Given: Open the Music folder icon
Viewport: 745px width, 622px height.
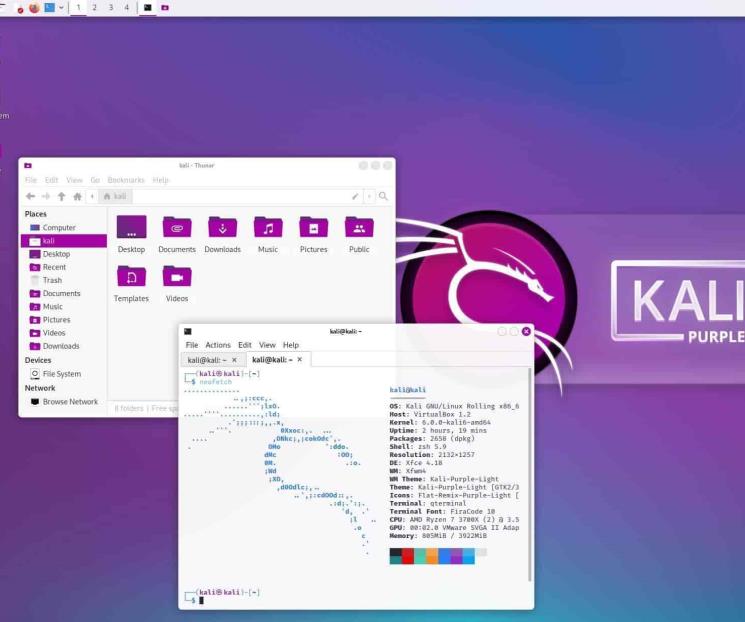Looking at the screenshot, I should point(268,228).
